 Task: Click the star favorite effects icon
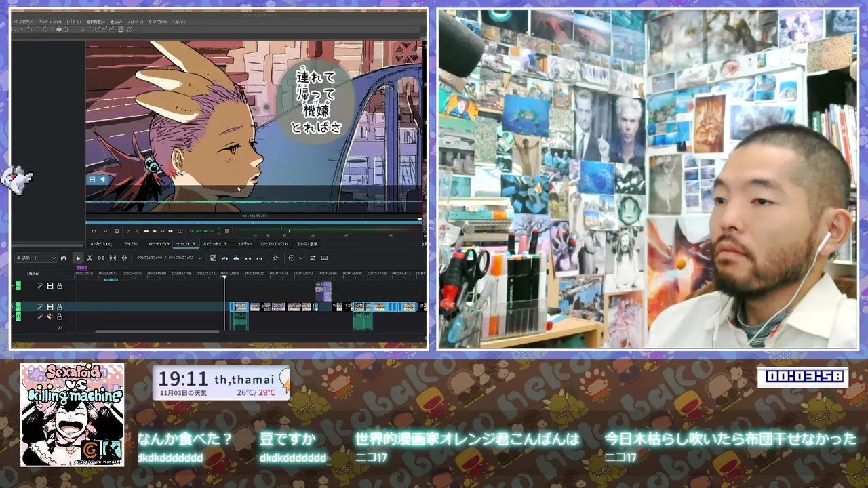pos(275,258)
